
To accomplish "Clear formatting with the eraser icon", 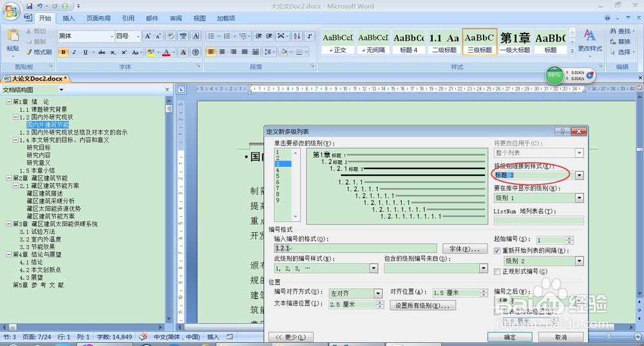I will coord(171,36).
